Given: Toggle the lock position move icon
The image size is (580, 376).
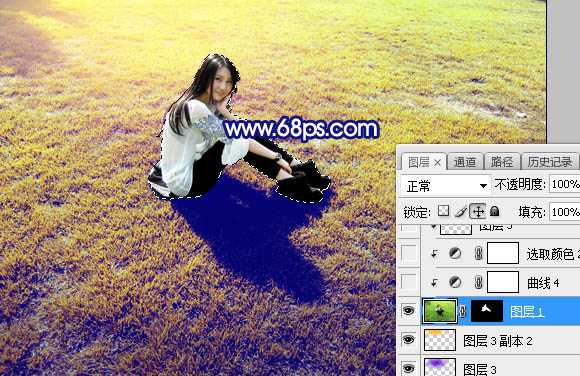Looking at the screenshot, I should (478, 211).
